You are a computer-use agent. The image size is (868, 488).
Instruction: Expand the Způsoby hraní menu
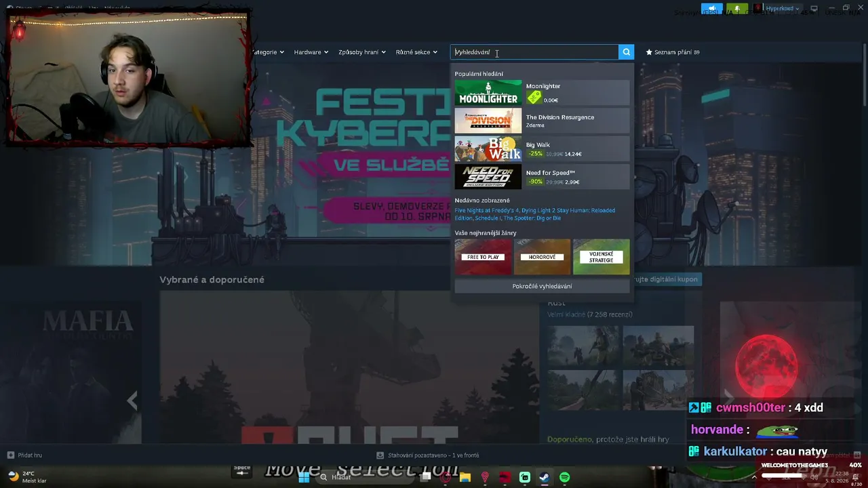pos(362,52)
